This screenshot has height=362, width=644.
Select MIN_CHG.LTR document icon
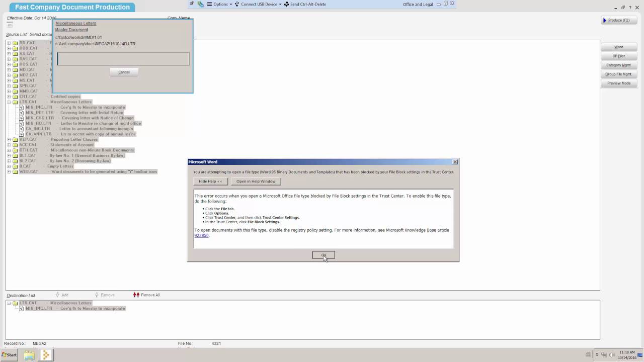pyautogui.click(x=22, y=118)
